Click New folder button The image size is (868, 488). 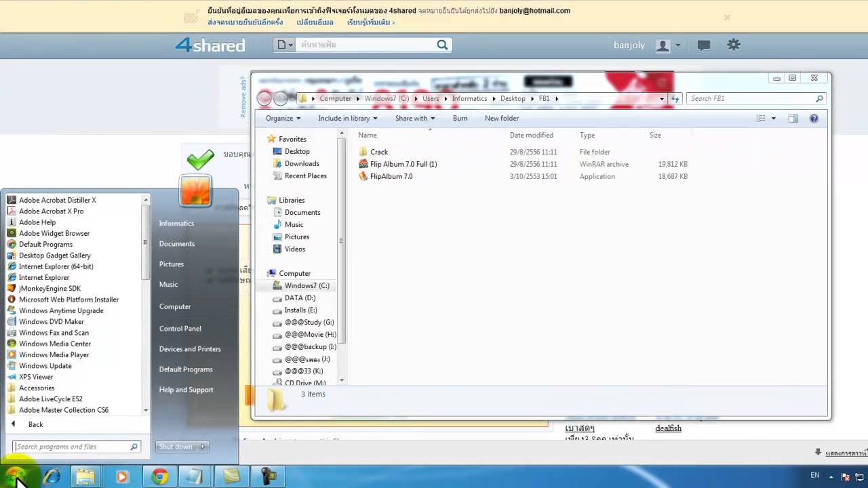(501, 118)
